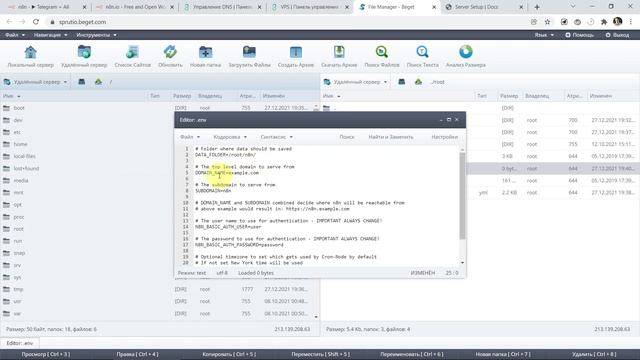Click the editor vertical scrollbar

462,196
